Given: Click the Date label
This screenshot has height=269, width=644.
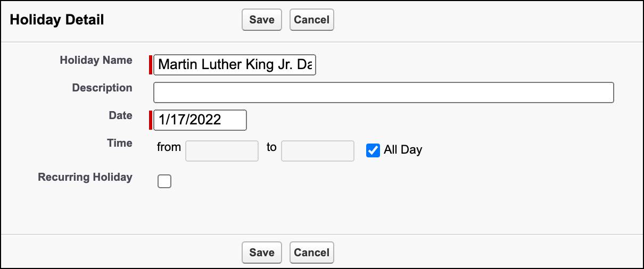Looking at the screenshot, I should click(x=120, y=115).
